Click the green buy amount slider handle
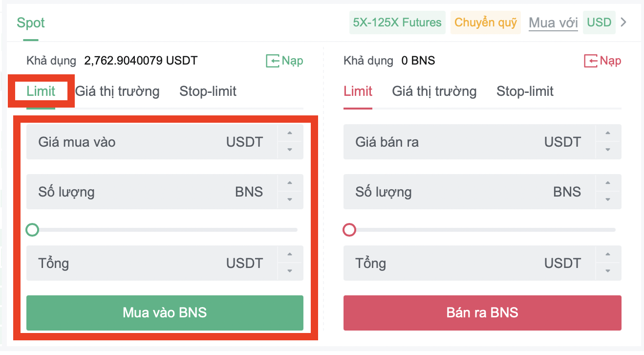The height and width of the screenshot is (355, 644). click(32, 229)
